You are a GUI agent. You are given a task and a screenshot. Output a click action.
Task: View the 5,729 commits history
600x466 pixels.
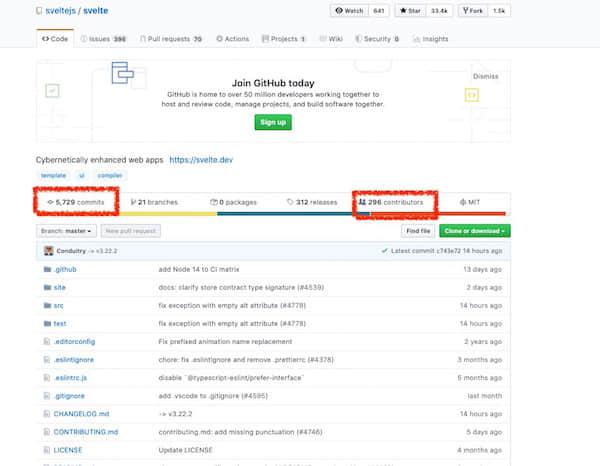coord(78,201)
